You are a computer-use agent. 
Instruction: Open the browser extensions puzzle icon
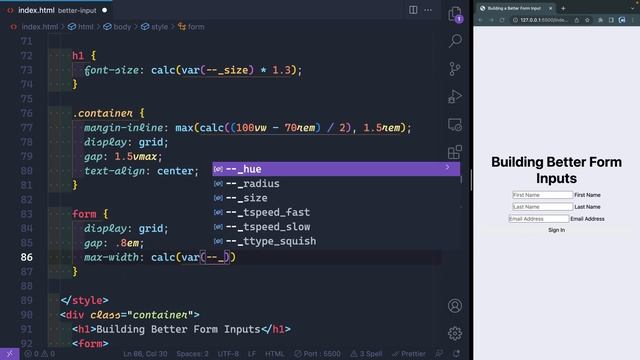(600, 20)
